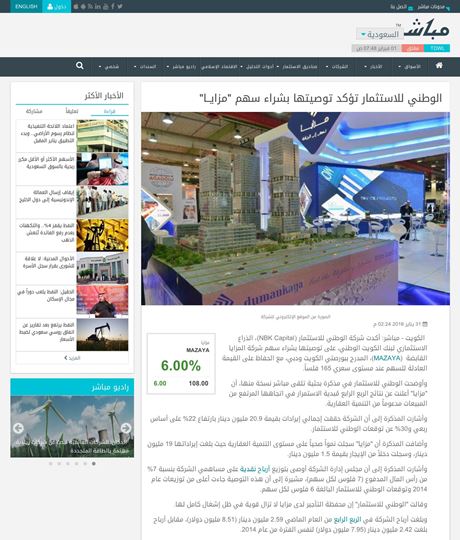The width and height of the screenshot is (460, 540).
Task: Expand the الشركات navigation menu
Action: pos(337,66)
